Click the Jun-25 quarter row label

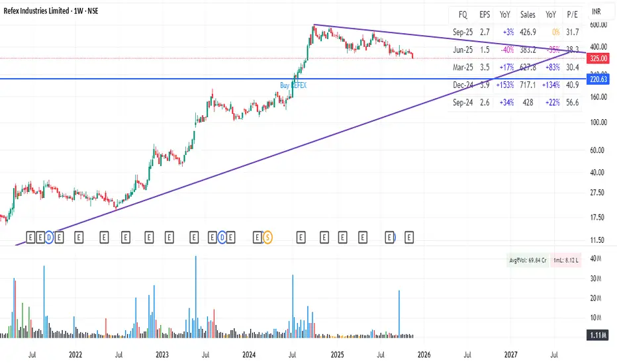[463, 50]
